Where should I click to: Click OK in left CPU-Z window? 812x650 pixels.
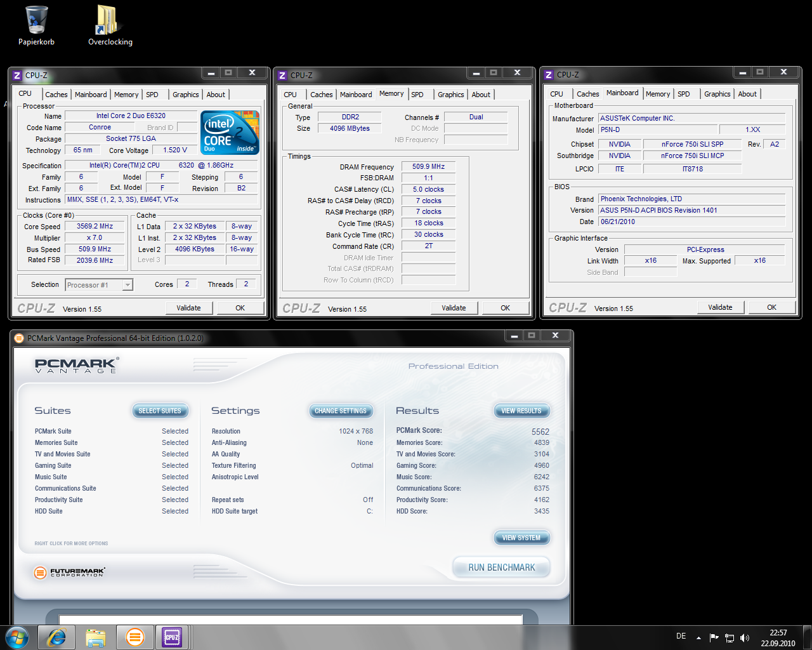click(x=240, y=308)
